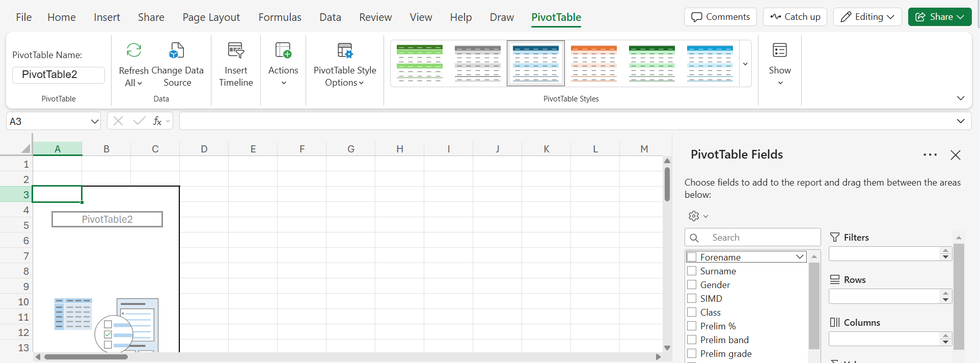This screenshot has width=980, height=363.
Task: Check the Prelim grade field
Action: [692, 353]
